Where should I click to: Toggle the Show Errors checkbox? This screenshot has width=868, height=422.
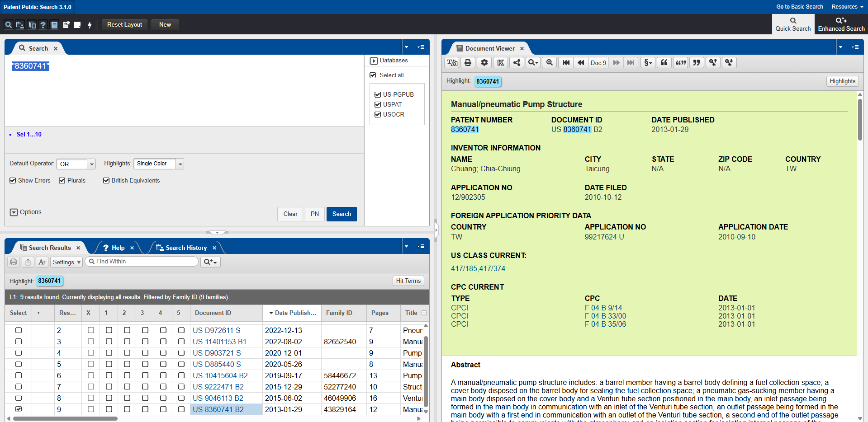pos(13,181)
